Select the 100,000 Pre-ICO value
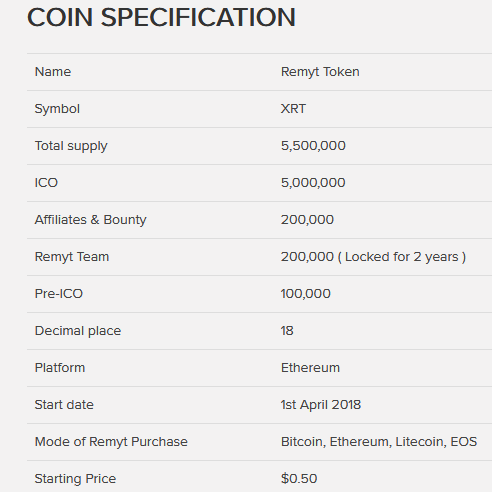Image resolution: width=492 pixels, height=492 pixels. 306,294
